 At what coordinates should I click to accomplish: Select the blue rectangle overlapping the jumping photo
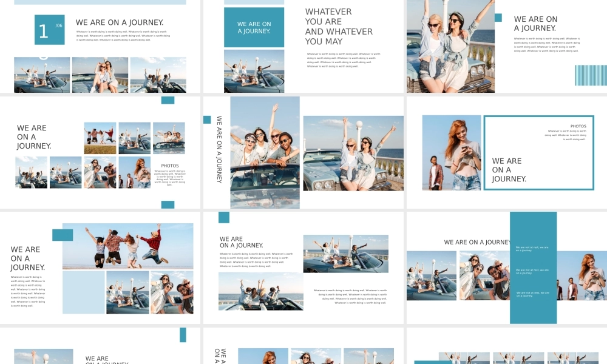pos(63,235)
